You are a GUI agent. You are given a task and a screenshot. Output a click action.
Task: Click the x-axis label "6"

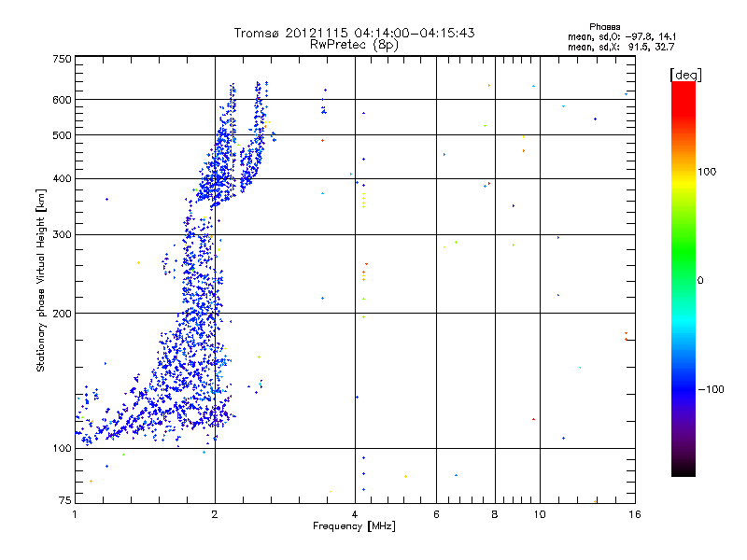point(436,514)
